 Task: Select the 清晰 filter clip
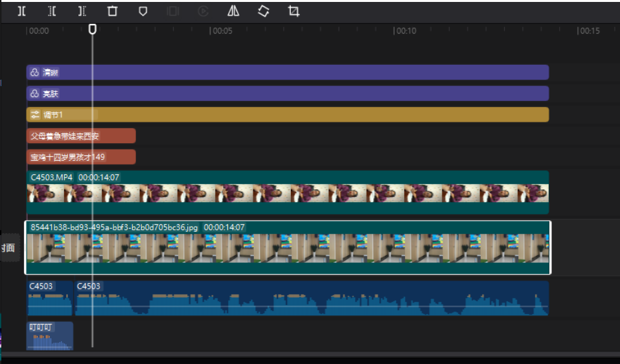(287, 73)
